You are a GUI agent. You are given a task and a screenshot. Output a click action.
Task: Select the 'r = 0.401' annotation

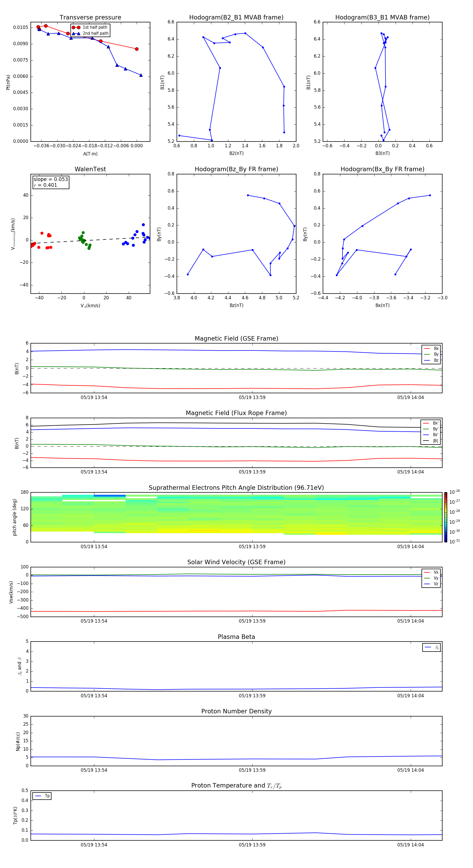(x=45, y=185)
